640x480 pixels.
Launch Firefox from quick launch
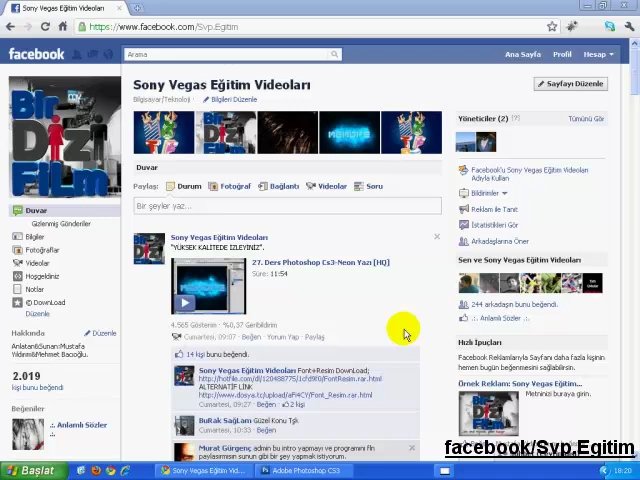coord(96,471)
